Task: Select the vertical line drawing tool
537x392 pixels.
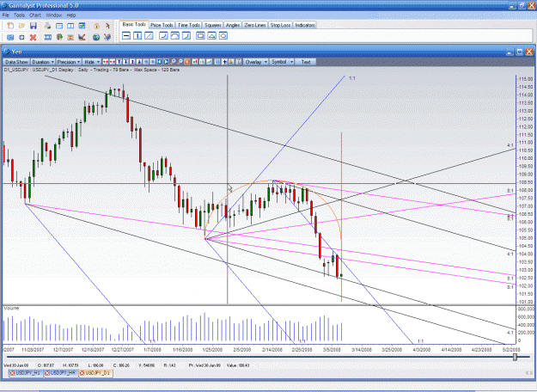Action: click(x=137, y=35)
